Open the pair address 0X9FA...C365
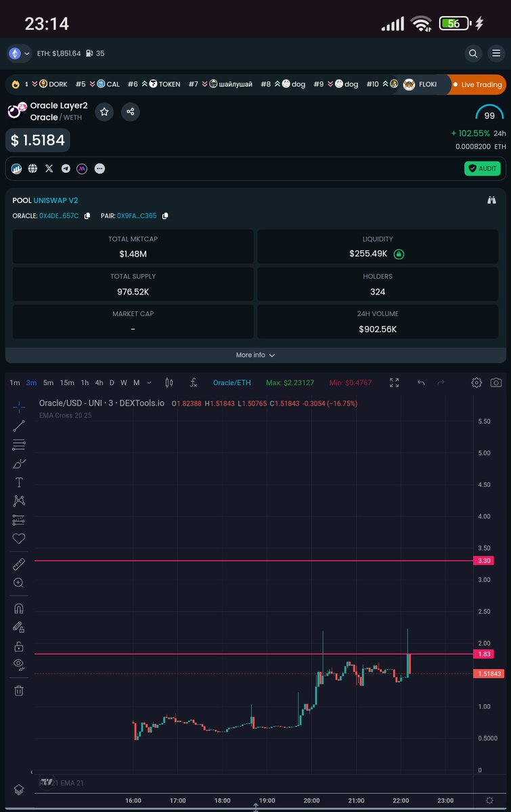Viewport: 511px width, 812px height. tap(137, 216)
